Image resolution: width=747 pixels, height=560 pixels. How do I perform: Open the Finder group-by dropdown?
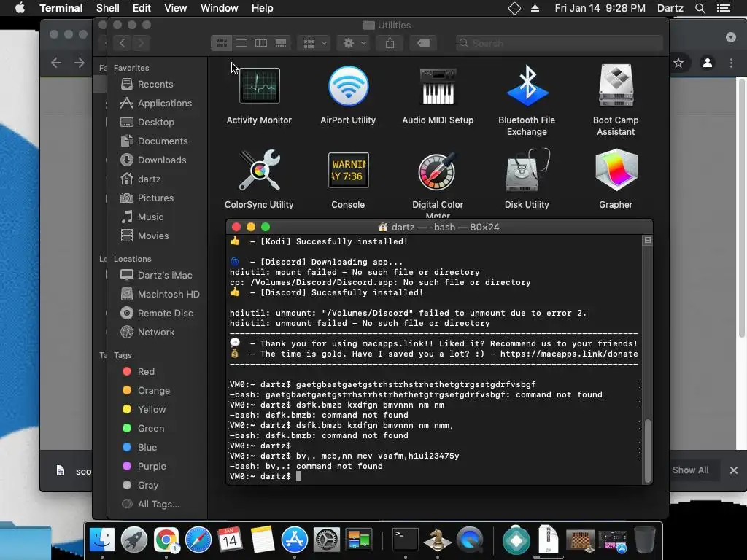pos(314,43)
